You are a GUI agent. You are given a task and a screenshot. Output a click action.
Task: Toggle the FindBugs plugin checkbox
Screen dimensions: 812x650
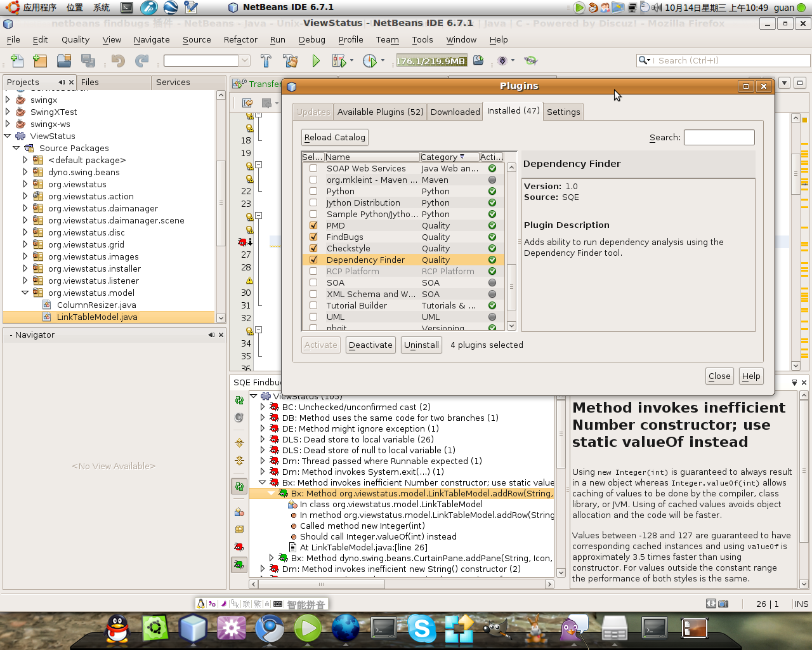pos(313,237)
